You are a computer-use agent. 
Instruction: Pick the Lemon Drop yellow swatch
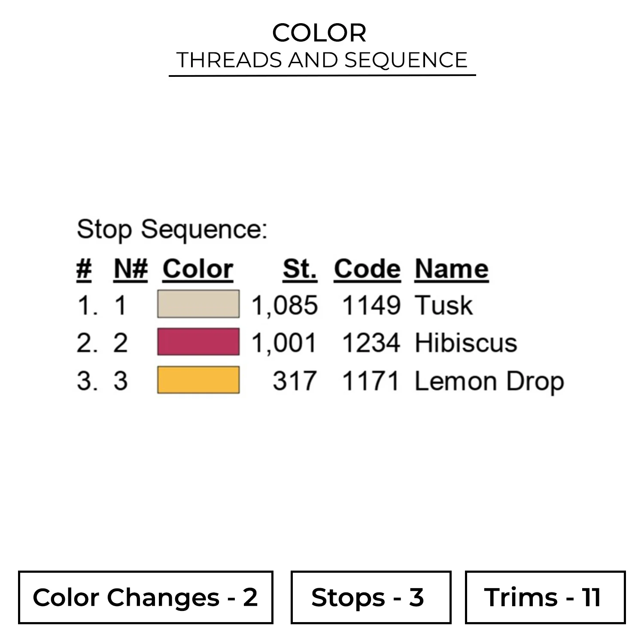(198, 380)
